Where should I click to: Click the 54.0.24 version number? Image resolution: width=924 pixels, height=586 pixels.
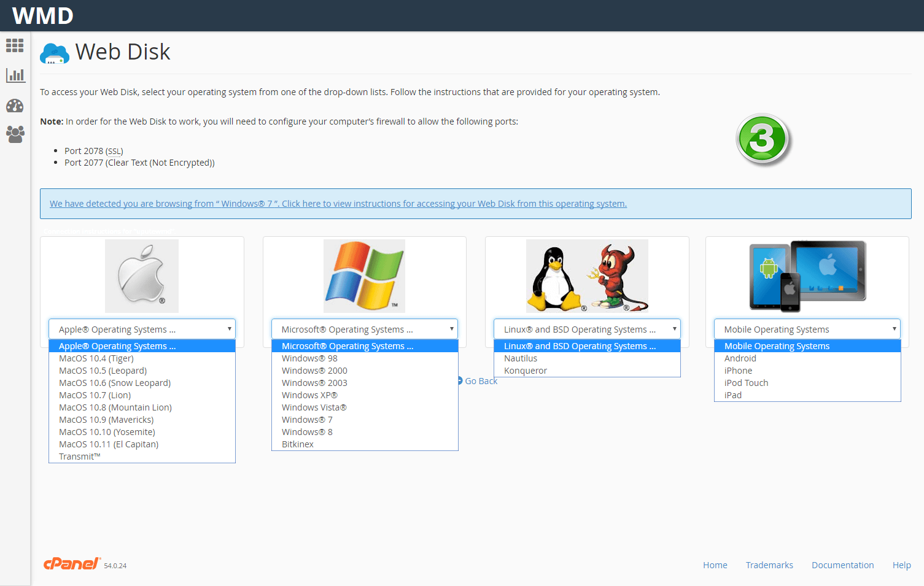(x=115, y=566)
